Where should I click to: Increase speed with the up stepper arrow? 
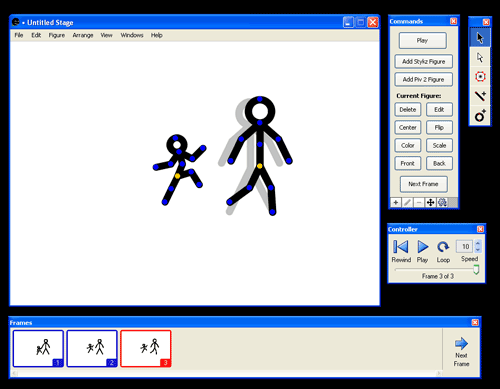(x=478, y=243)
